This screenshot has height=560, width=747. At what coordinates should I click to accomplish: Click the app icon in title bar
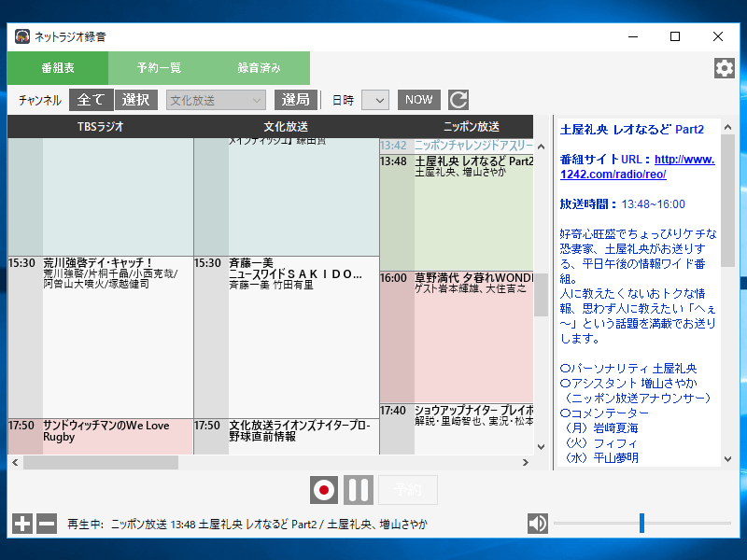pyautogui.click(x=21, y=36)
